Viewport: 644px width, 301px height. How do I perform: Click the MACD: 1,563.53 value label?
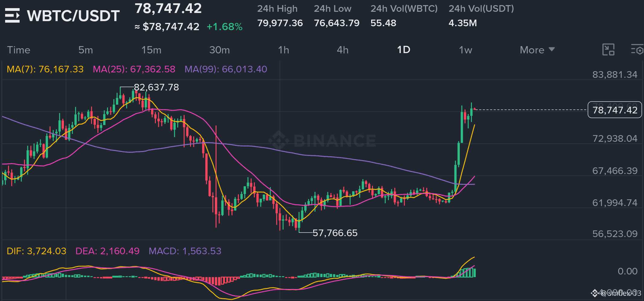tap(185, 251)
